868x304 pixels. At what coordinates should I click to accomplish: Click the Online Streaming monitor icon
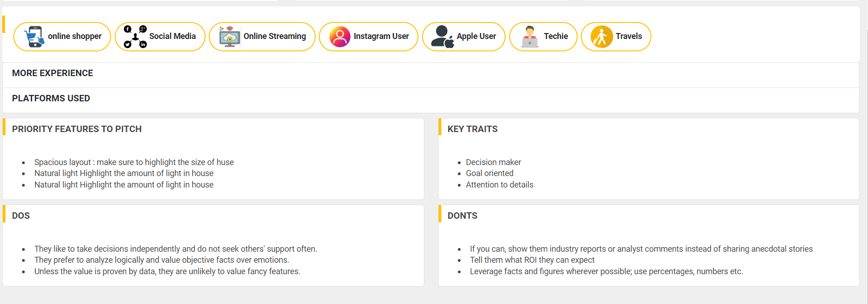[229, 37]
